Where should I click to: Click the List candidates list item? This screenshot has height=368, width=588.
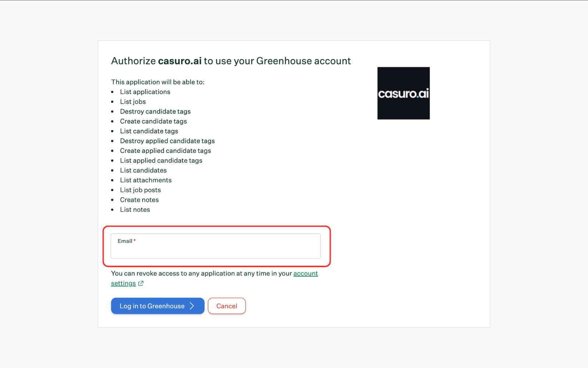point(143,170)
